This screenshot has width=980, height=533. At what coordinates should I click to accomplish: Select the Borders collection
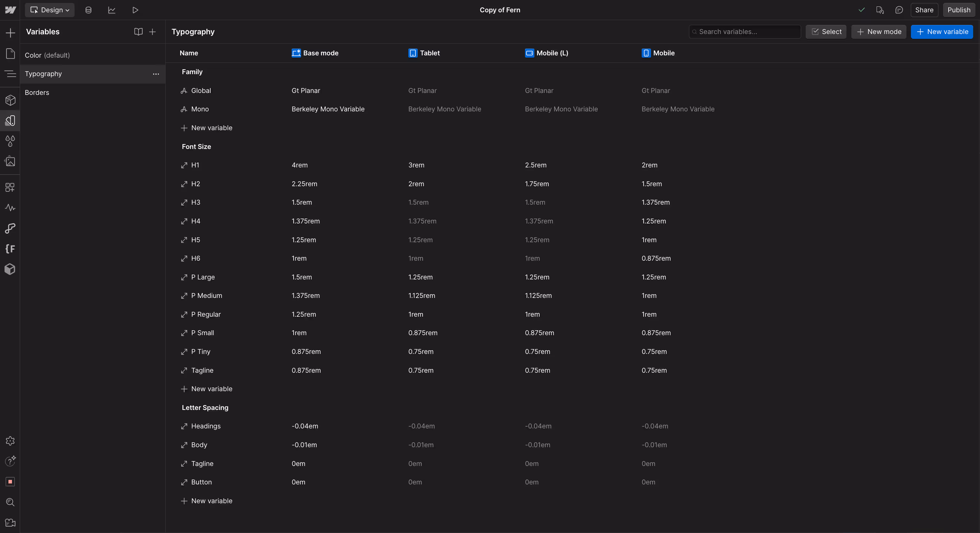pyautogui.click(x=37, y=92)
